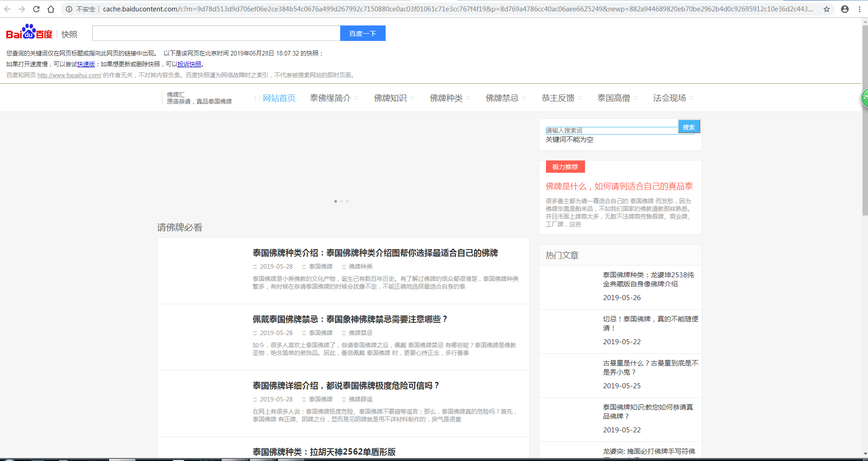Select the first carousel dot

point(336,201)
